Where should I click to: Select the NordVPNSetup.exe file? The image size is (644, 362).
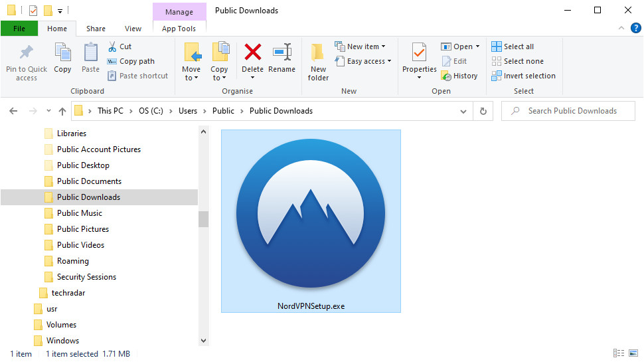pos(311,221)
